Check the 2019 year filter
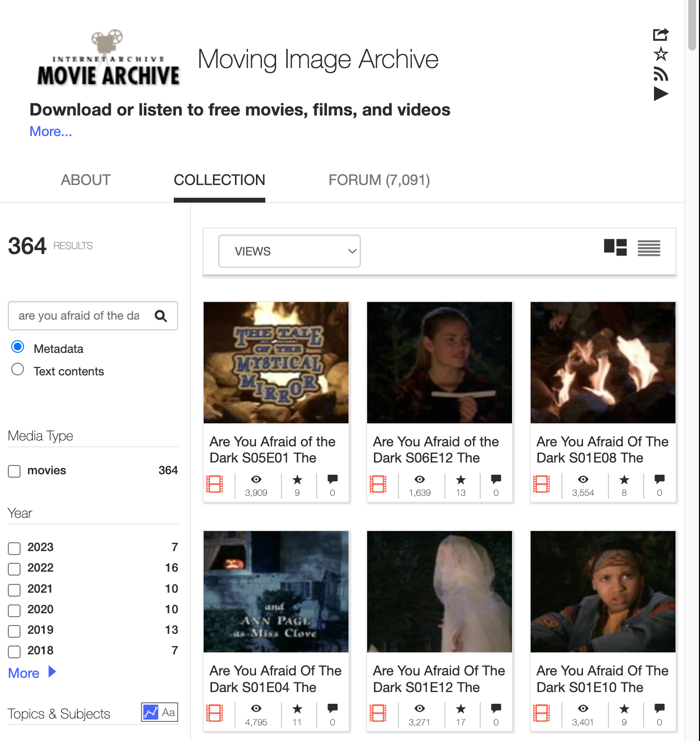The height and width of the screenshot is (741, 700). (x=14, y=631)
